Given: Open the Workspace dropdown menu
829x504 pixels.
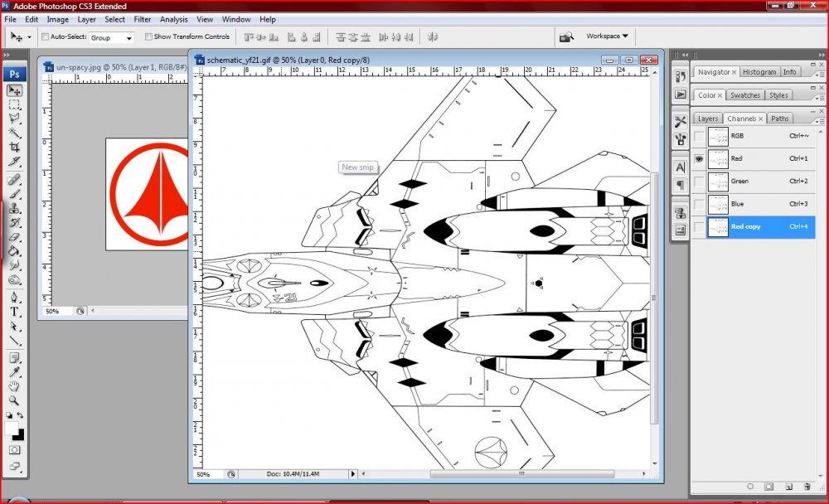Looking at the screenshot, I should [x=607, y=36].
